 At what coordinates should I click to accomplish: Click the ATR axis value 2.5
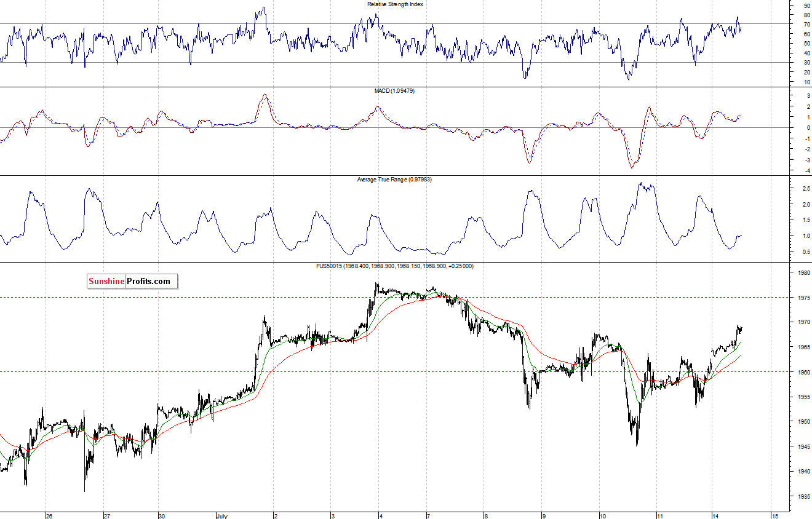point(806,189)
